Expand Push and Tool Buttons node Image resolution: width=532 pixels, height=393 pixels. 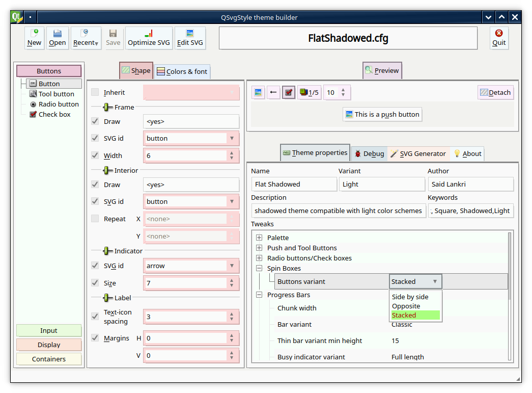click(259, 248)
